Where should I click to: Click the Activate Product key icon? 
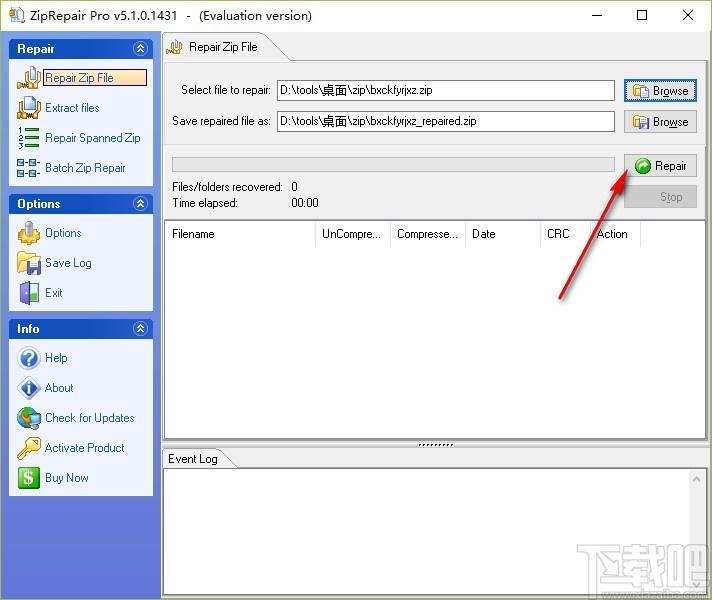pos(29,448)
